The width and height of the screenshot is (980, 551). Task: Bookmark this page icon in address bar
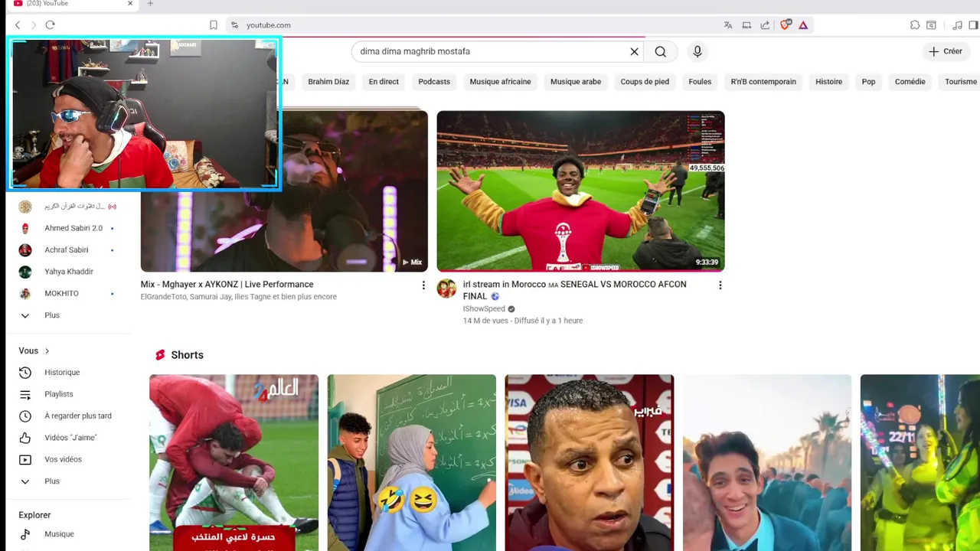[x=214, y=25]
